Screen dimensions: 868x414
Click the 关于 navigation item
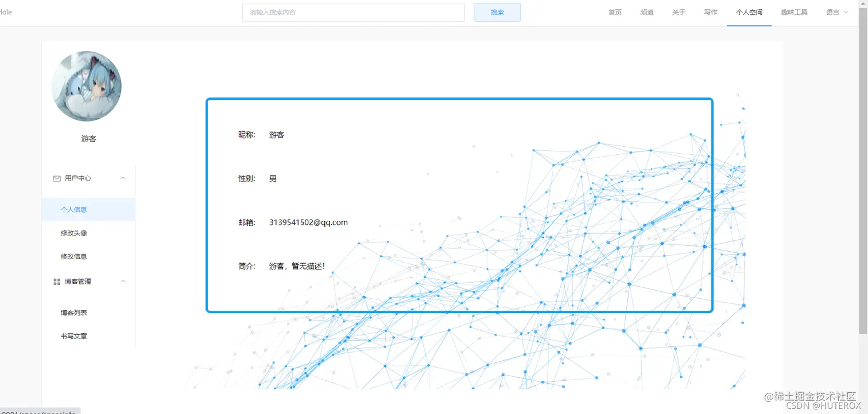point(678,11)
